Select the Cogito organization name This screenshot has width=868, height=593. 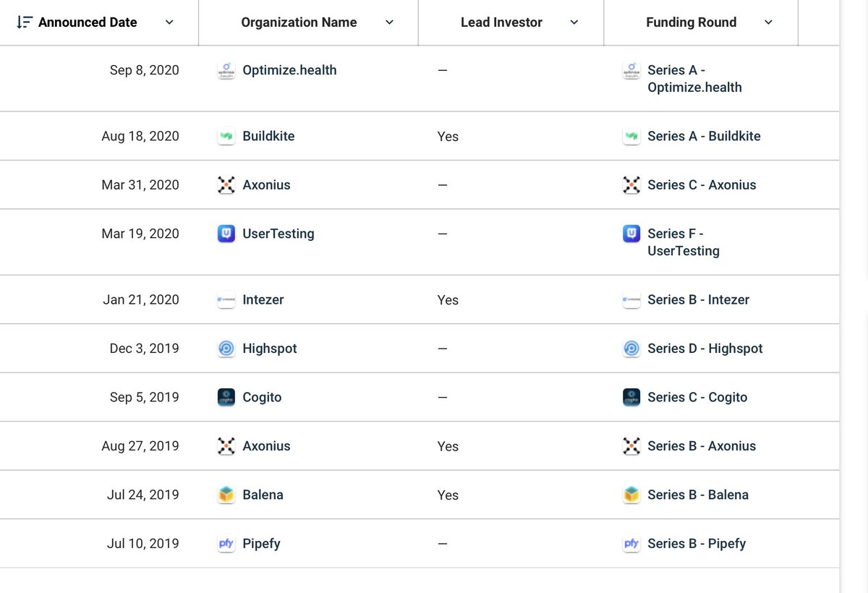pyautogui.click(x=262, y=397)
